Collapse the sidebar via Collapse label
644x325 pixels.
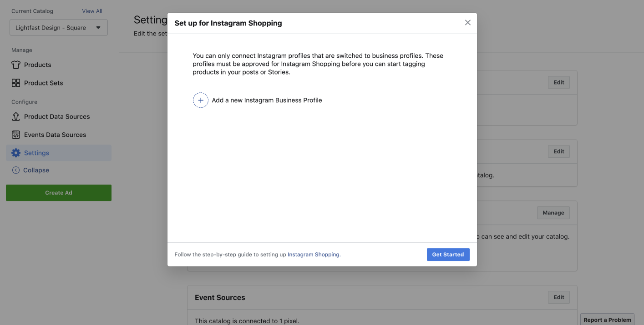click(x=36, y=170)
